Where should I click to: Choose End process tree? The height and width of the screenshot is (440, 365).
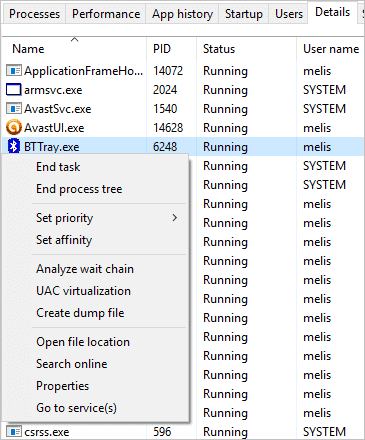click(x=79, y=189)
